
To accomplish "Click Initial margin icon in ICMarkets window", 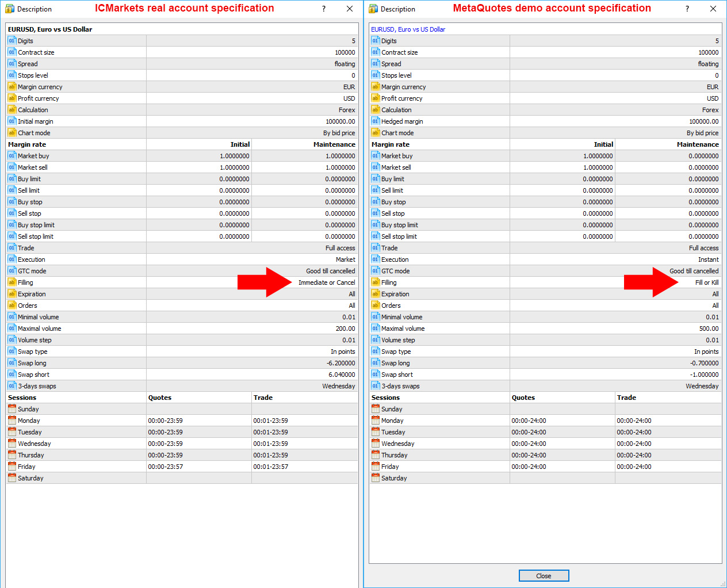I will (x=12, y=121).
